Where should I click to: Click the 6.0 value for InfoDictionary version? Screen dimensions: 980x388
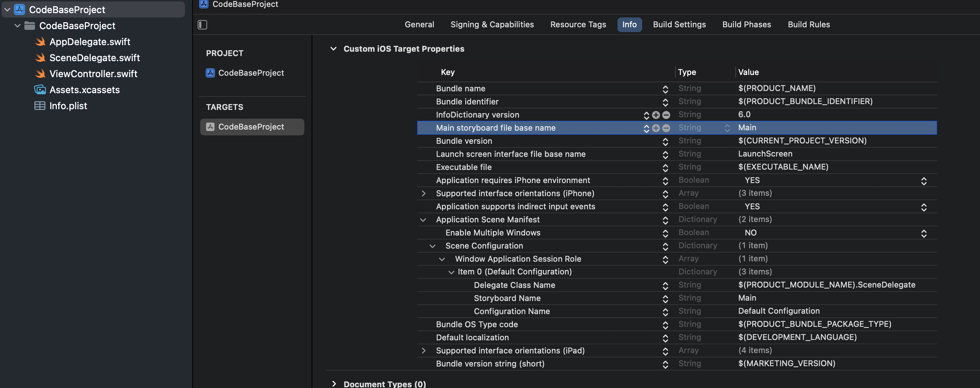744,114
